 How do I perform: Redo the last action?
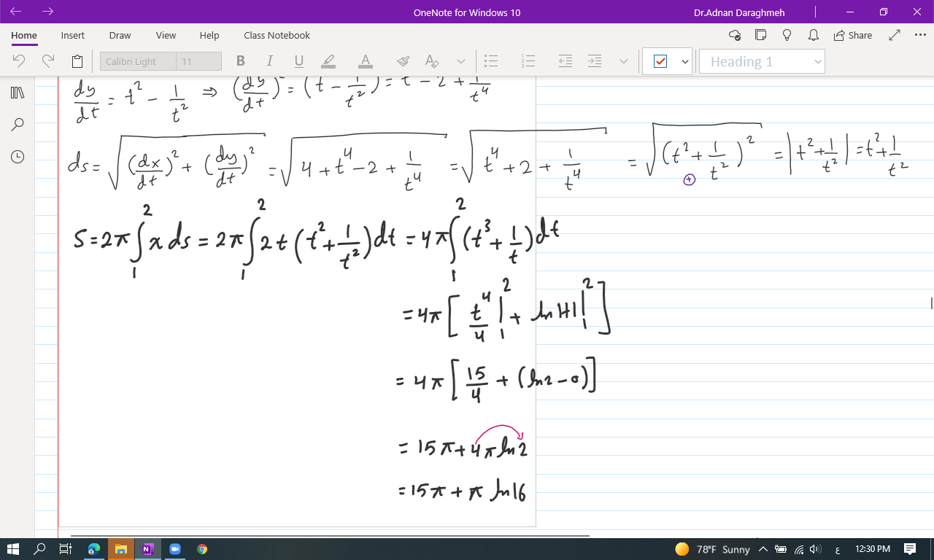pos(48,61)
